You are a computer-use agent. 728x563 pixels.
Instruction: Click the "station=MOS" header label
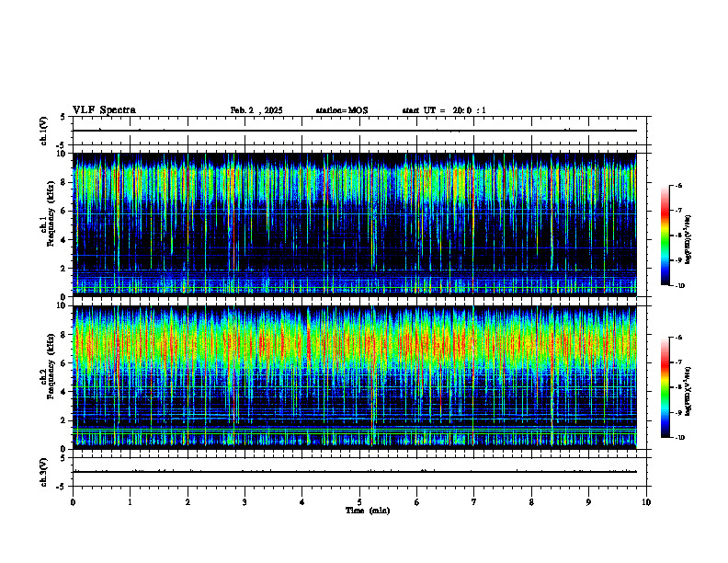(342, 110)
